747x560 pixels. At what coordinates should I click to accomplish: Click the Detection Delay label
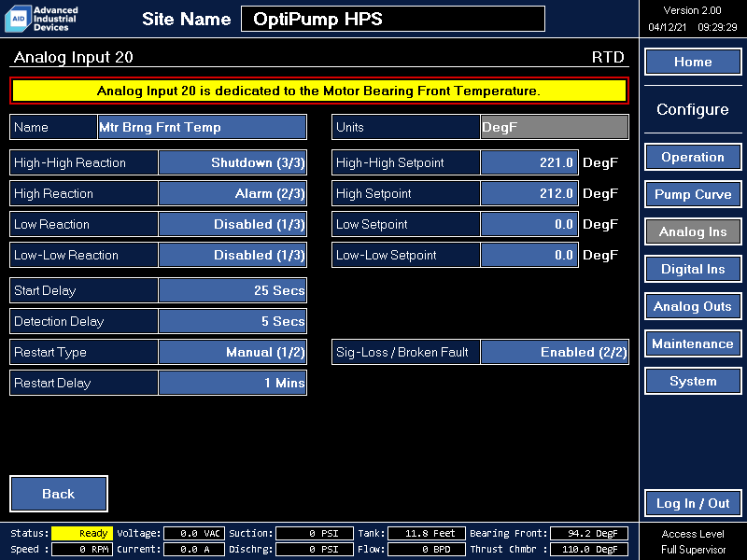[59, 321]
